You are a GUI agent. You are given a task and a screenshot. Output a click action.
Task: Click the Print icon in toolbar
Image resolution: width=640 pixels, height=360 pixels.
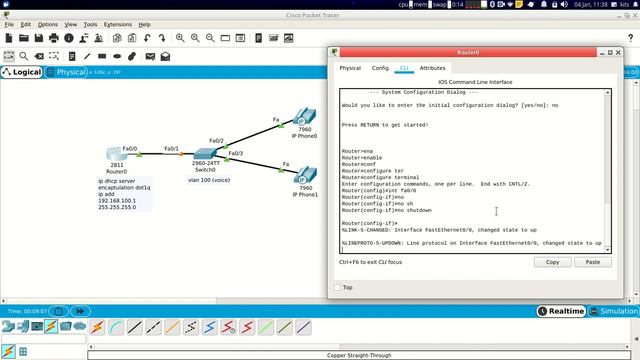pos(53,38)
